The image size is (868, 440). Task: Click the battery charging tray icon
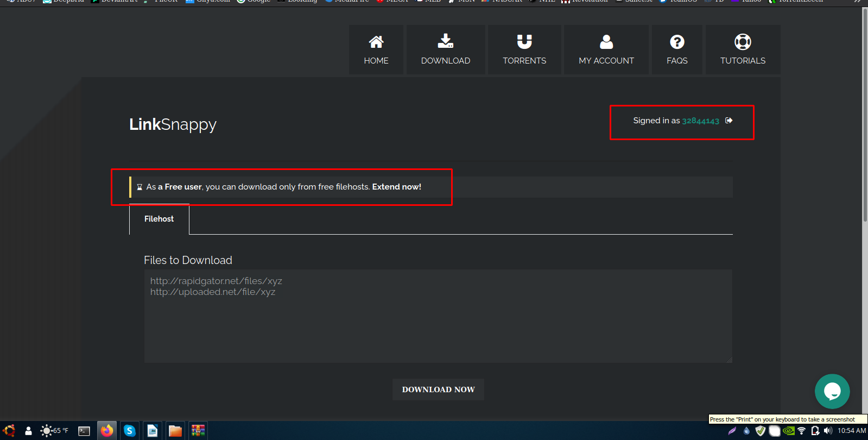point(815,431)
